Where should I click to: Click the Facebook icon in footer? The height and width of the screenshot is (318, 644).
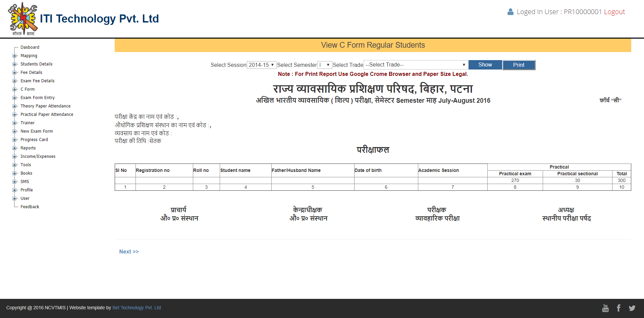point(619,308)
